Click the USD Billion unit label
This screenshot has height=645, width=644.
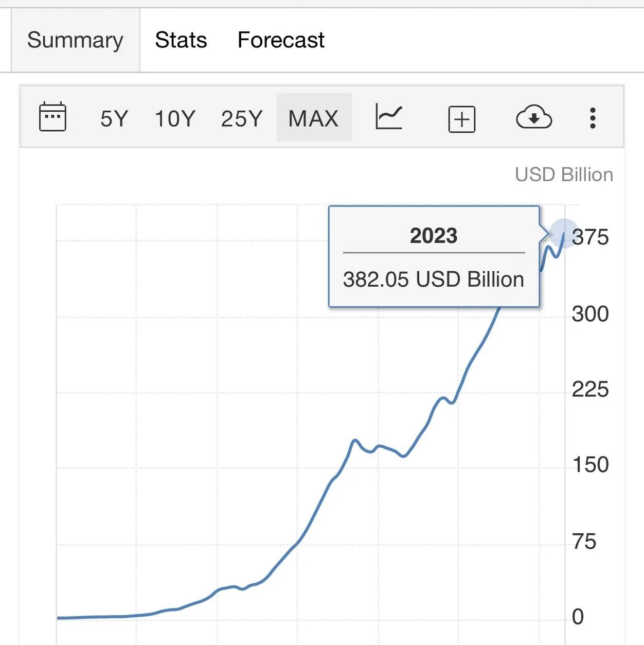564,175
